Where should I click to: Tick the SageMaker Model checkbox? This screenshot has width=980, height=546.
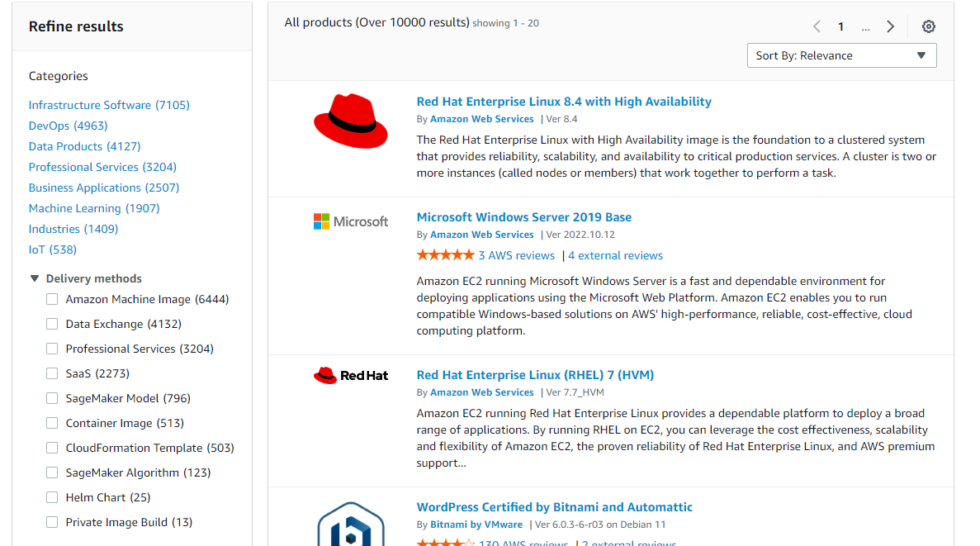click(52, 398)
